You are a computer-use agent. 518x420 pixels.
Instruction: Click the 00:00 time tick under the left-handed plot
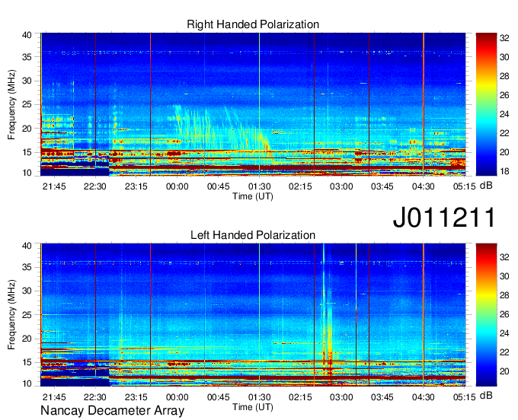pos(177,397)
